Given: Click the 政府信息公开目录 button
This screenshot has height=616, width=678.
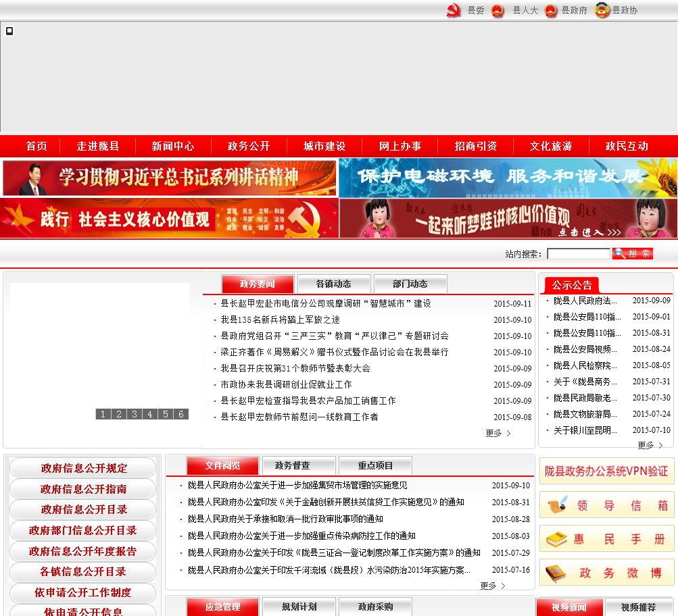Looking at the screenshot, I should tap(83, 509).
